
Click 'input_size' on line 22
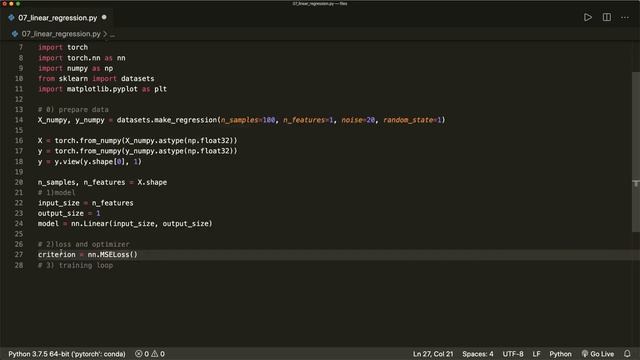click(x=58, y=203)
